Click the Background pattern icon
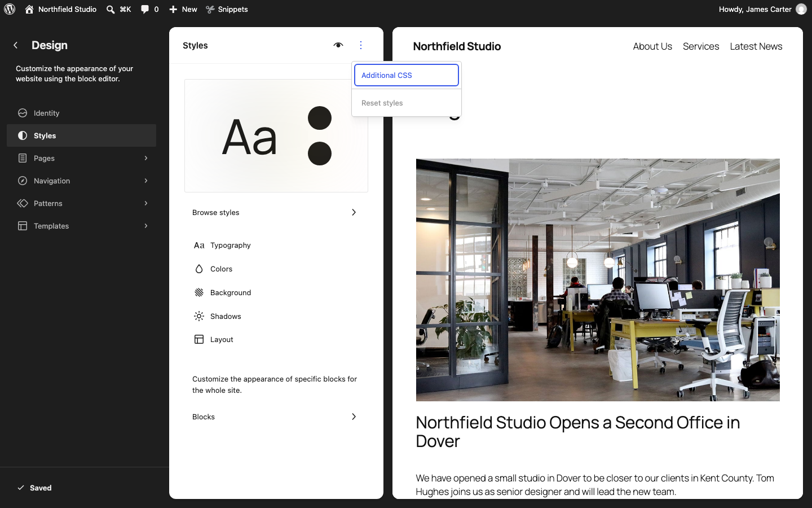 tap(199, 292)
